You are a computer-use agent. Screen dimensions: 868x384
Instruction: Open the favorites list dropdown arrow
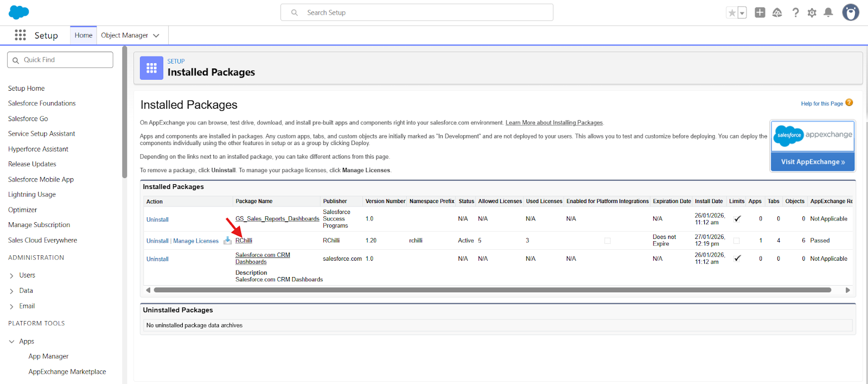click(x=742, y=13)
